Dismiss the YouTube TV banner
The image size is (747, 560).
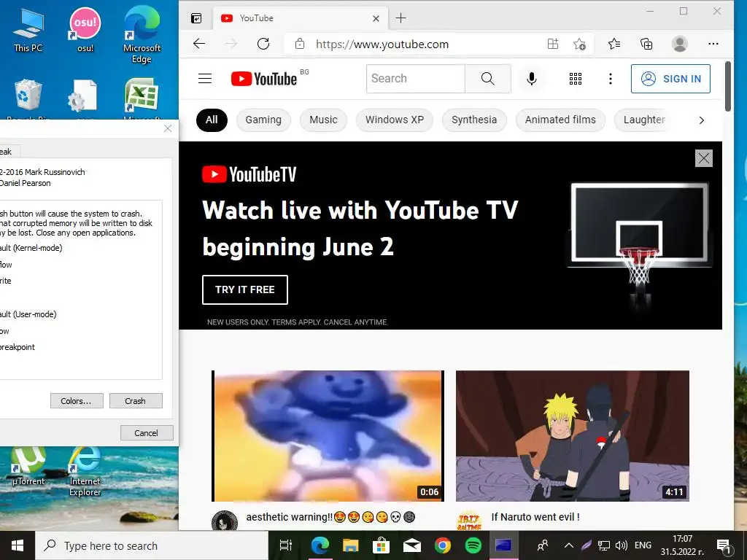tap(704, 158)
